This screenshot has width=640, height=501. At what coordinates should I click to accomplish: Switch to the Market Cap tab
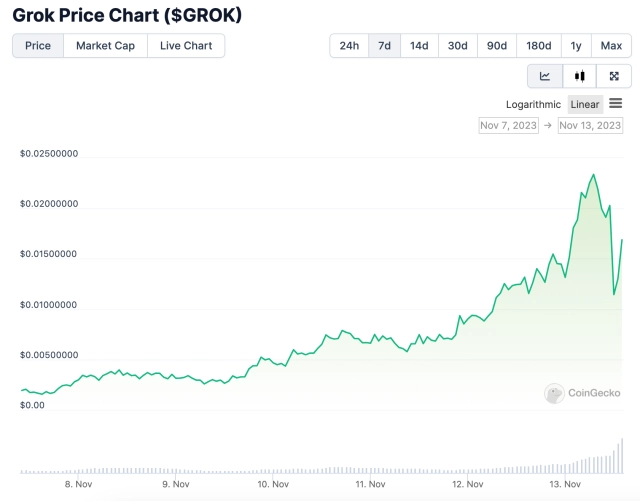[105, 46]
